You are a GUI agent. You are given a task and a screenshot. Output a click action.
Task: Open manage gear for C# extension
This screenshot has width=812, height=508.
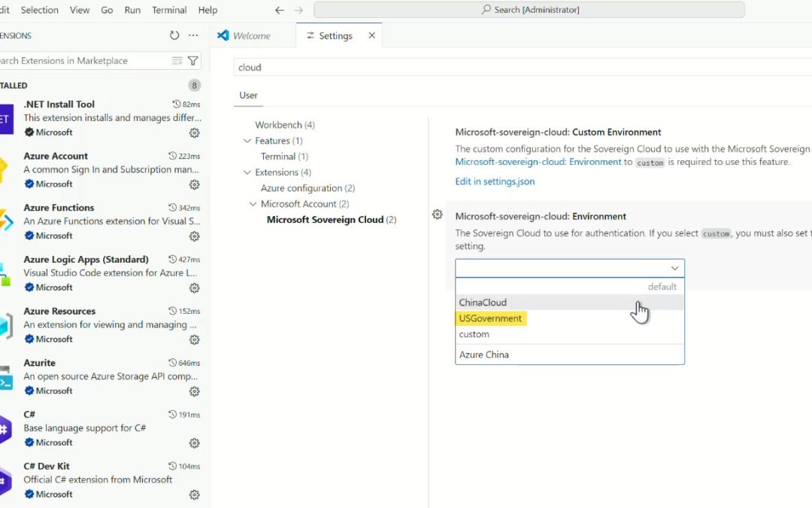[x=194, y=443]
